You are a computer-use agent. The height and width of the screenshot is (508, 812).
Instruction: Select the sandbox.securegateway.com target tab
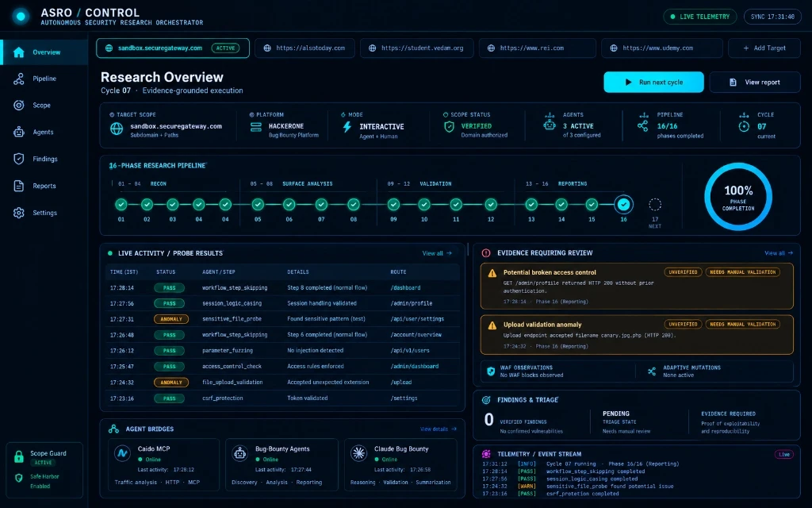[172, 48]
